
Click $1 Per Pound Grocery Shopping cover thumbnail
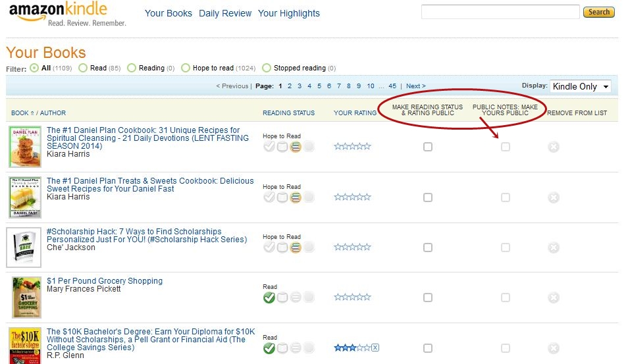[26, 298]
